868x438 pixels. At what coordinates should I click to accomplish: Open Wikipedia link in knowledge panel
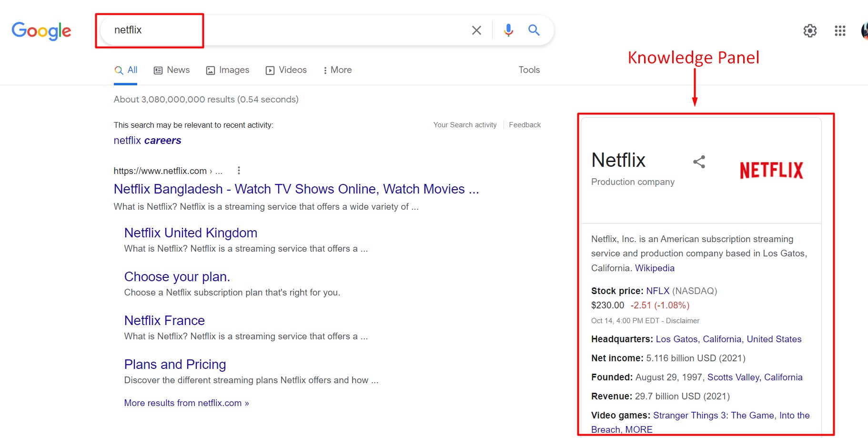(x=655, y=268)
